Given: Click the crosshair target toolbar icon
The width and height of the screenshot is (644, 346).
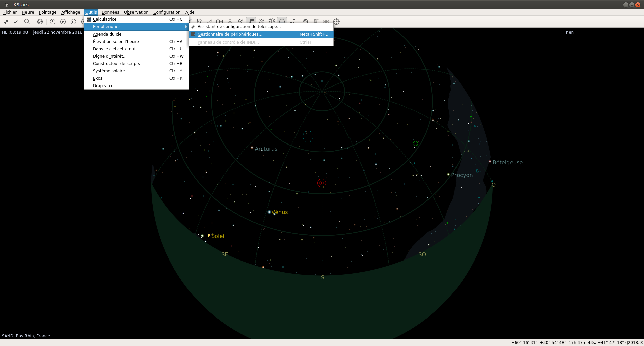Looking at the screenshot, I should click(336, 22).
